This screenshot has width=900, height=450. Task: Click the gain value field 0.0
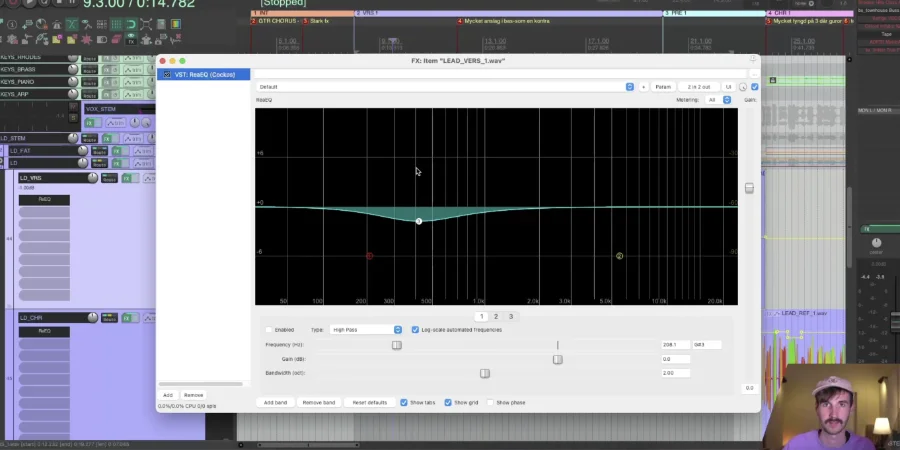coord(676,359)
